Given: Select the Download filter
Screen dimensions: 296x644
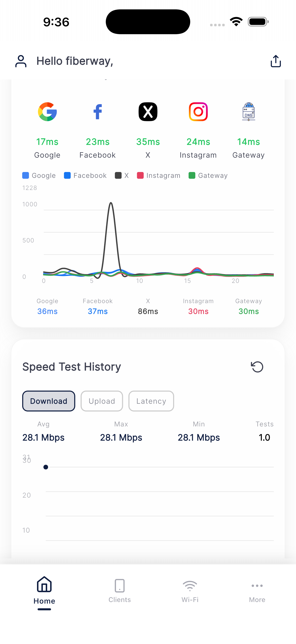Looking at the screenshot, I should coord(49,401).
